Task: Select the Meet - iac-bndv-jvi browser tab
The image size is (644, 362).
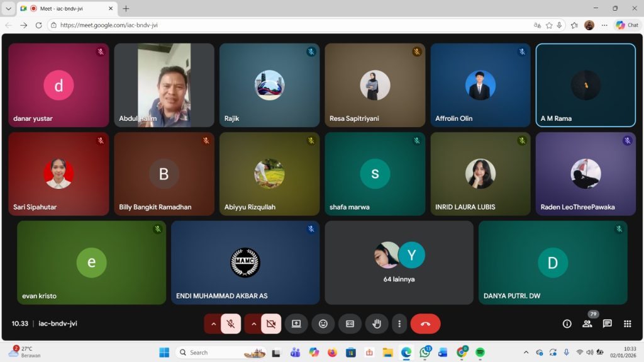Action: [x=66, y=9]
